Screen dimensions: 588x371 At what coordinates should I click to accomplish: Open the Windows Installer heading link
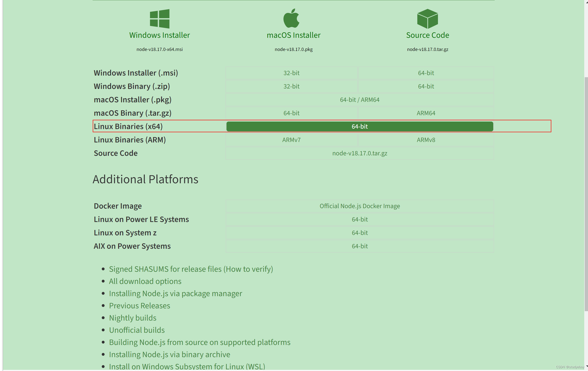tap(159, 35)
